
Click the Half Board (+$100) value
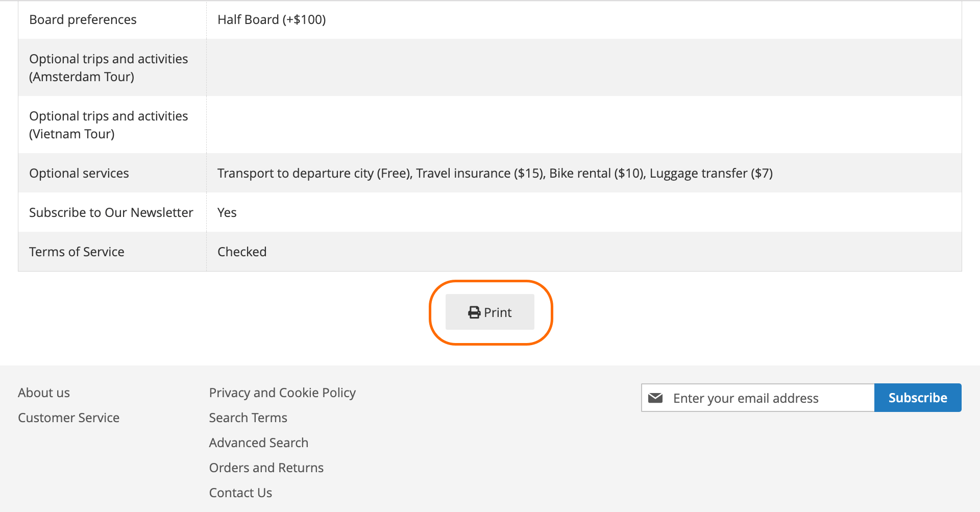click(272, 19)
